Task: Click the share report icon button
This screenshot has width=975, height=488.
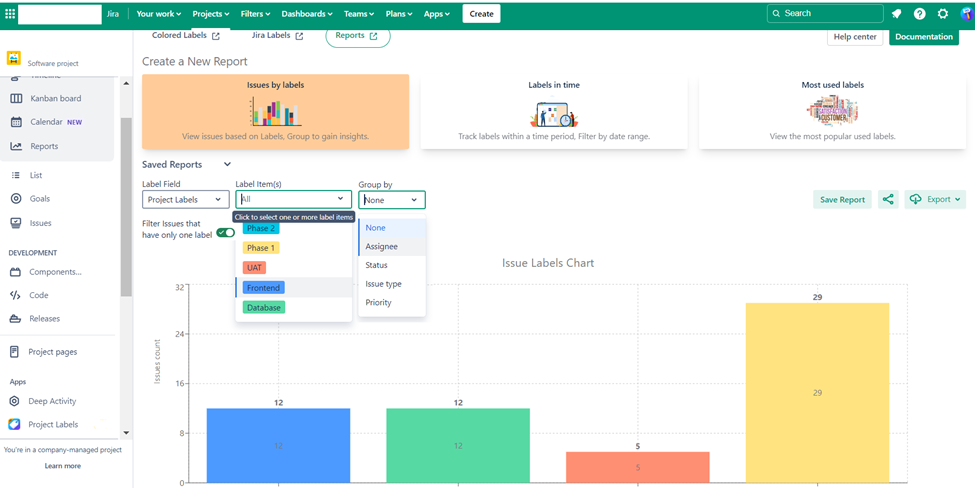Action: (888, 200)
